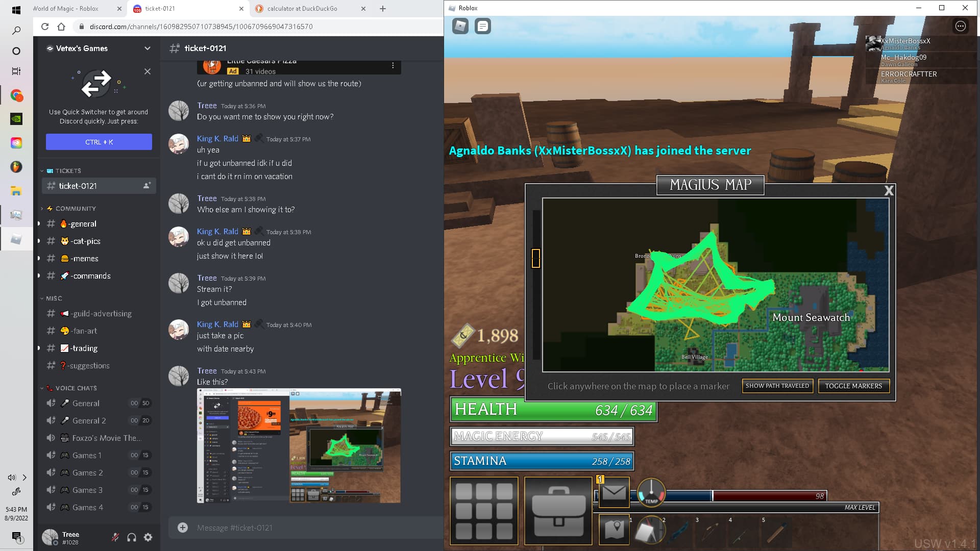Click the Roblox chat bubble icon
This screenshot has width=980, height=551.
click(482, 26)
